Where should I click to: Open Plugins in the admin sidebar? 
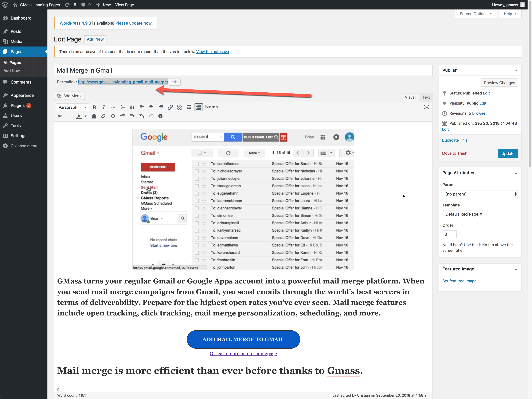click(17, 106)
